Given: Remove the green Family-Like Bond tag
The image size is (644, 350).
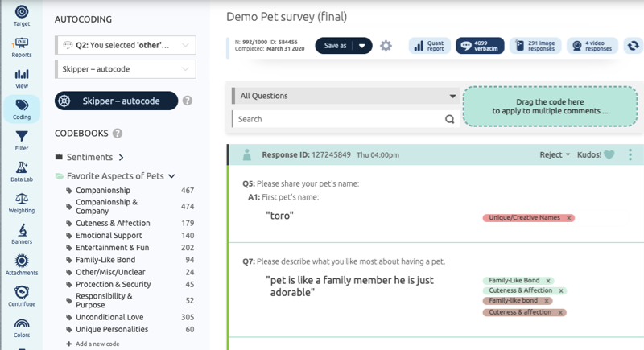Looking at the screenshot, I should [x=548, y=281].
